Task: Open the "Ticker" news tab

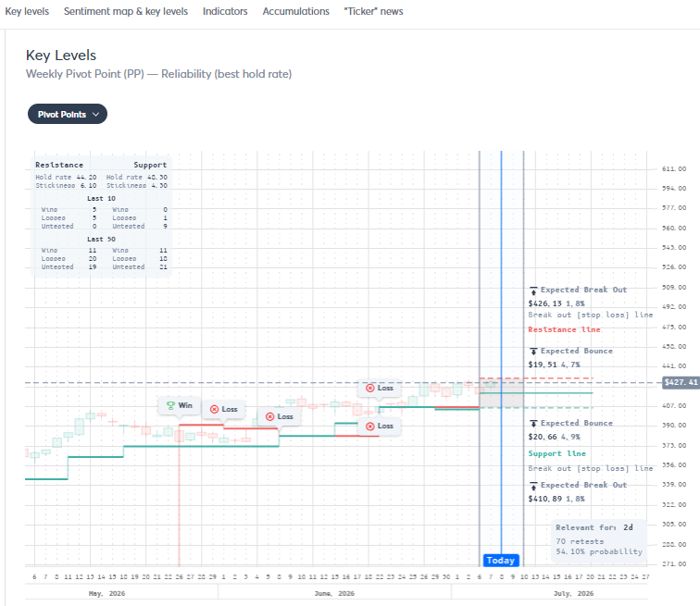Action: [x=373, y=12]
